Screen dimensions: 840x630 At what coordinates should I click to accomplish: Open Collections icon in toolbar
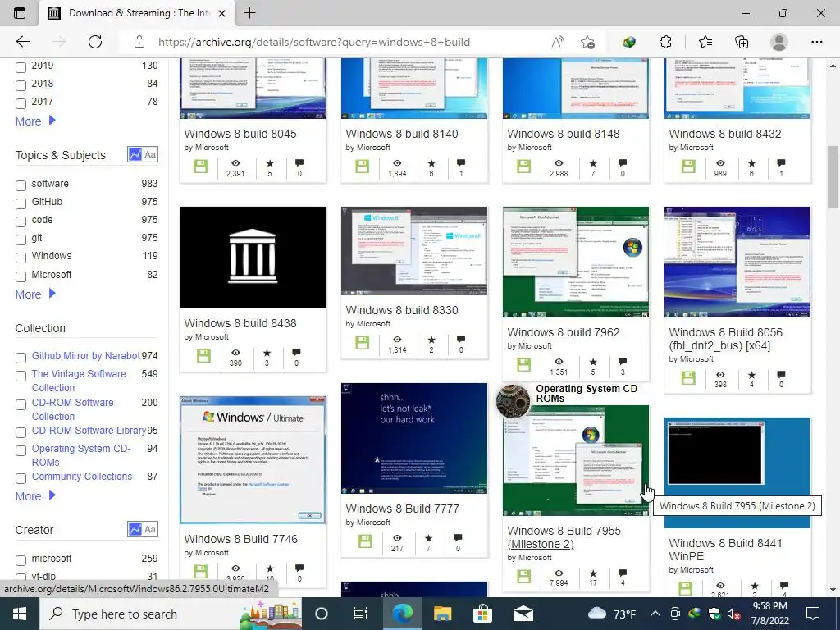[x=742, y=42]
